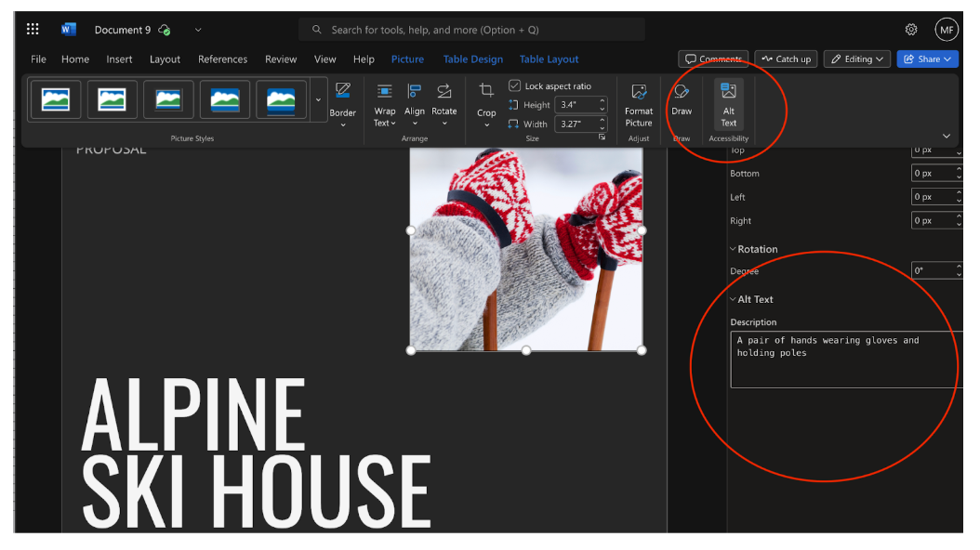Collapse the Alt Text section
This screenshot has height=550, width=980.
(733, 299)
